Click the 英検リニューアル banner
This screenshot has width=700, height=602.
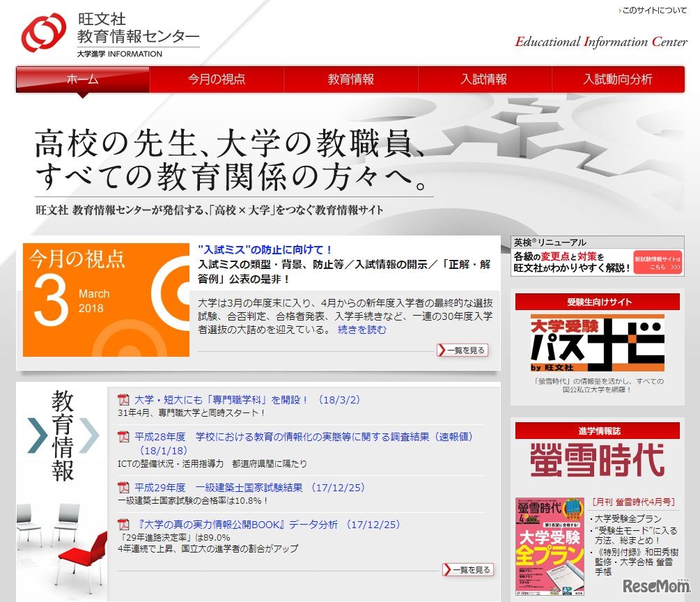coord(598,256)
